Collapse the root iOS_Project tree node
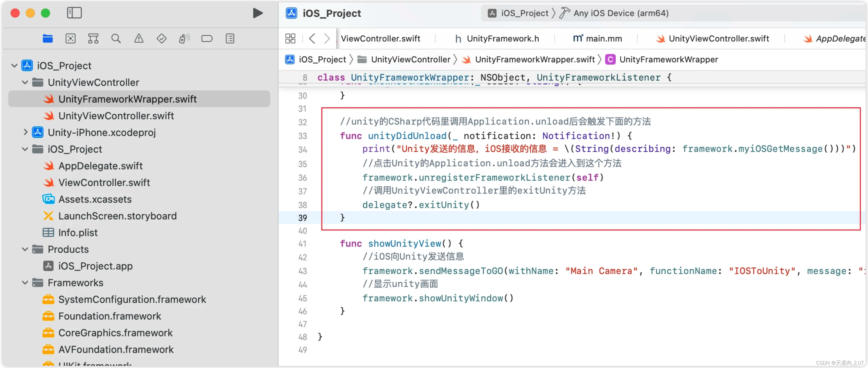This screenshot has height=368, width=868. pos(14,65)
